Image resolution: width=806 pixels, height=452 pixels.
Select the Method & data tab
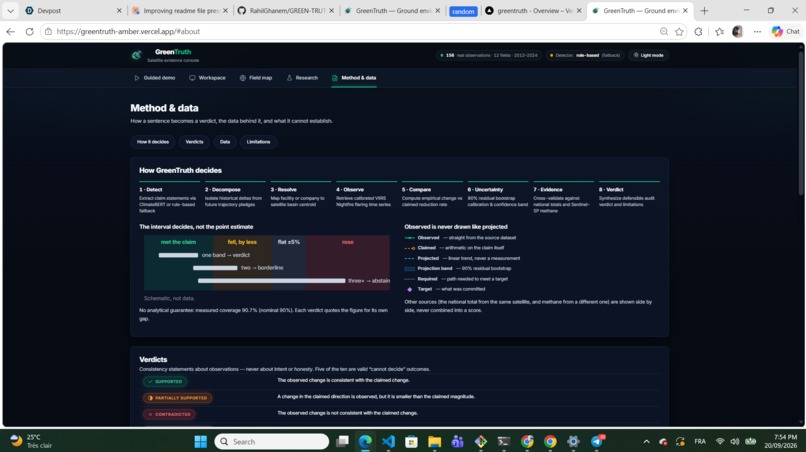coord(354,78)
